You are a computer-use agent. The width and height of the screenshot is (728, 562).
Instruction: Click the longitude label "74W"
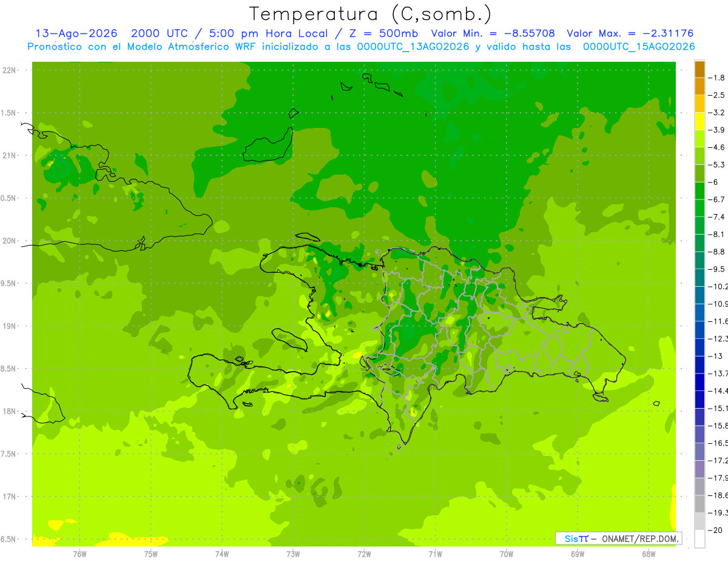coord(222,554)
